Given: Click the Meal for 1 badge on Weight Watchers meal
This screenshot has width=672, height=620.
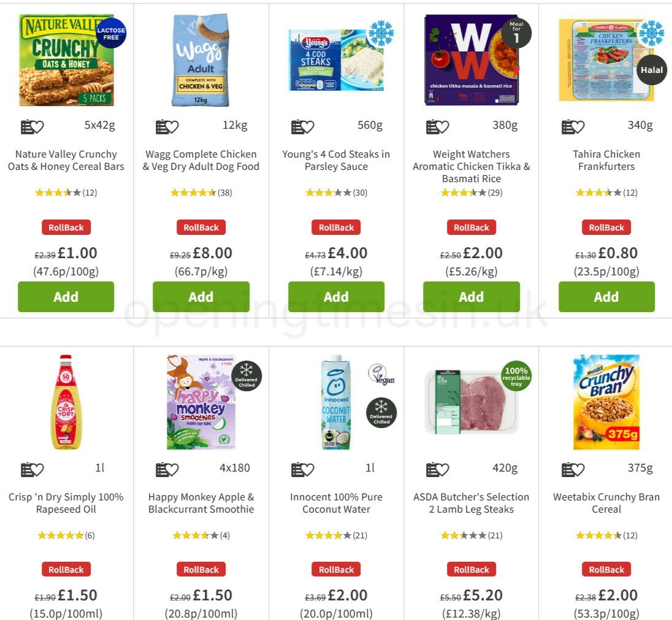Looking at the screenshot, I should pyautogui.click(x=516, y=33).
